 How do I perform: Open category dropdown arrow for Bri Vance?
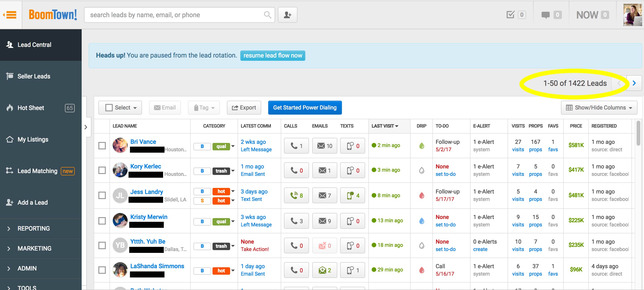[233, 146]
